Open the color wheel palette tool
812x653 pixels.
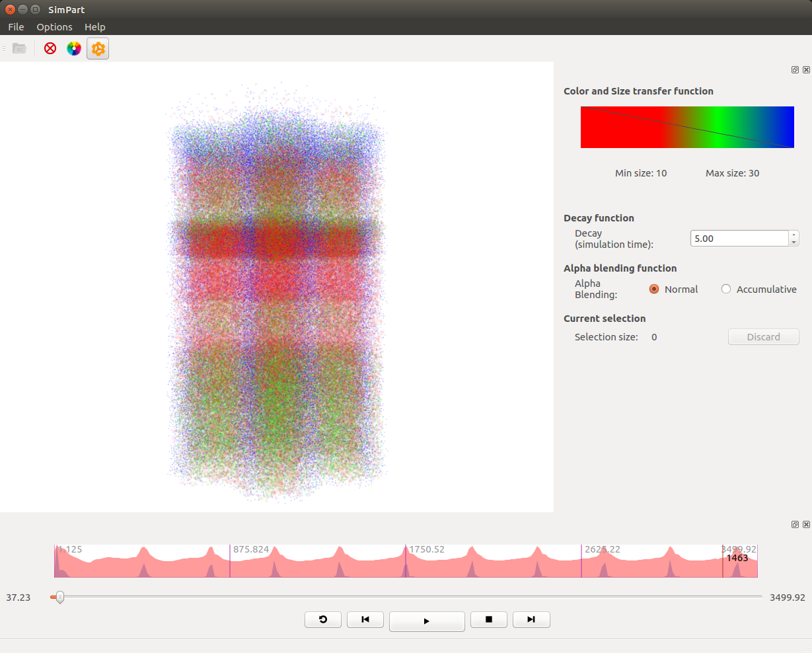[x=74, y=48]
